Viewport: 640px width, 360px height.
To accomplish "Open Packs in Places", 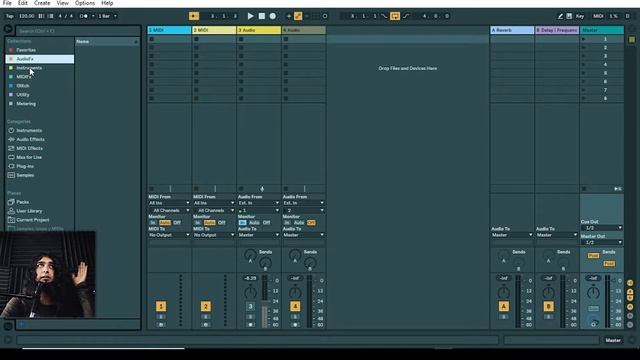I will click(x=40, y=202).
